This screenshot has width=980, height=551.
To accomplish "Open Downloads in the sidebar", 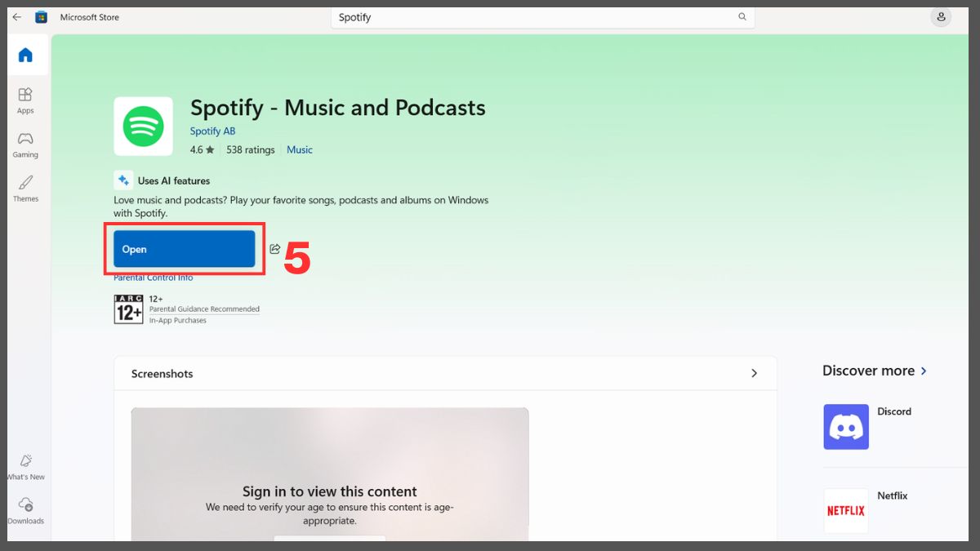I will (25, 511).
